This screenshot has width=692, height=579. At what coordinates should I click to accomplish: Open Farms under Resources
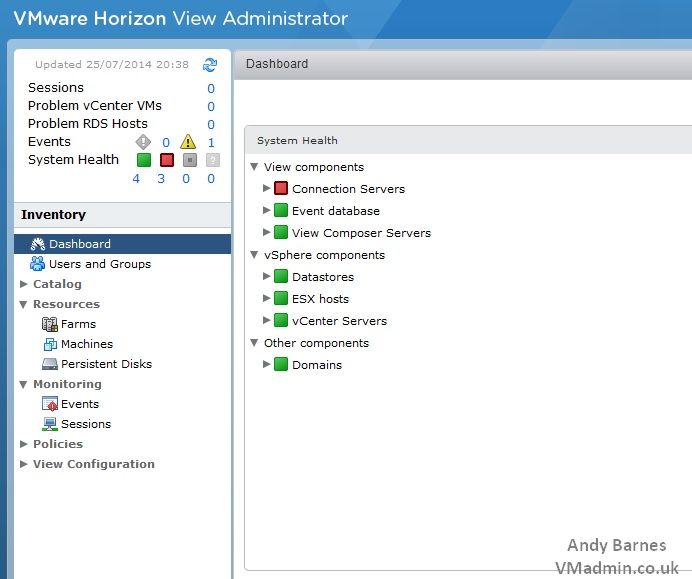pos(78,324)
